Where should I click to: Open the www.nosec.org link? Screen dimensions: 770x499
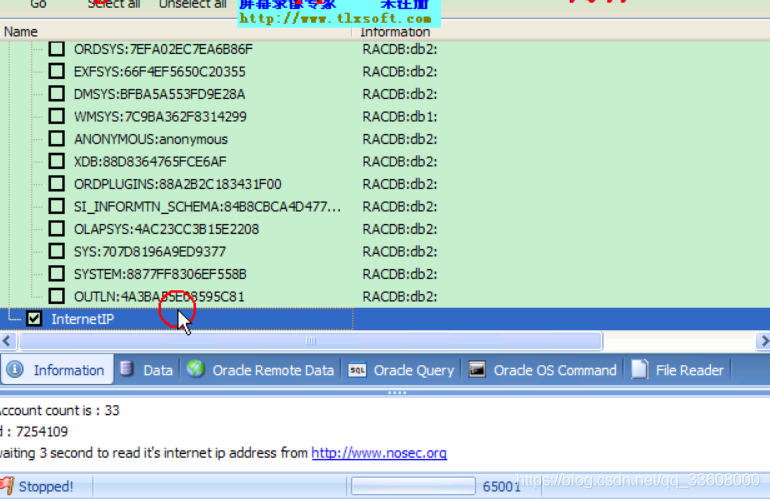click(379, 453)
